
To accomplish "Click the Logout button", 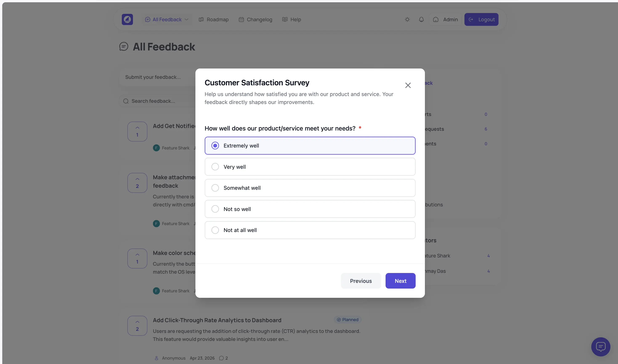I will [x=481, y=19].
